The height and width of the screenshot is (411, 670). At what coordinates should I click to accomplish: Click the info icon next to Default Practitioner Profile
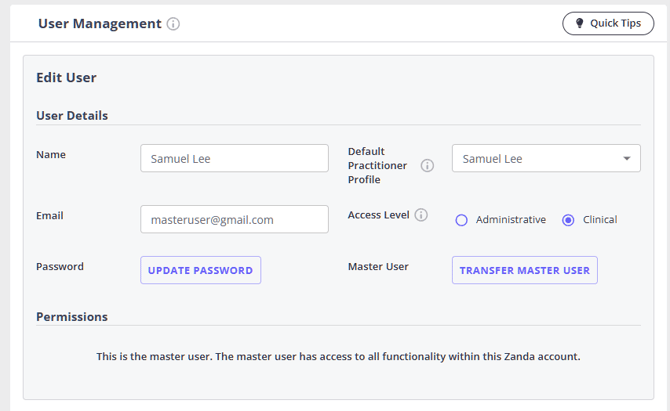(x=427, y=166)
